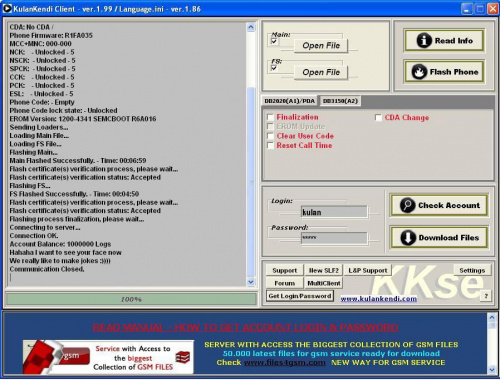
Task: Toggle the FS file checkbox
Action: (274, 68)
